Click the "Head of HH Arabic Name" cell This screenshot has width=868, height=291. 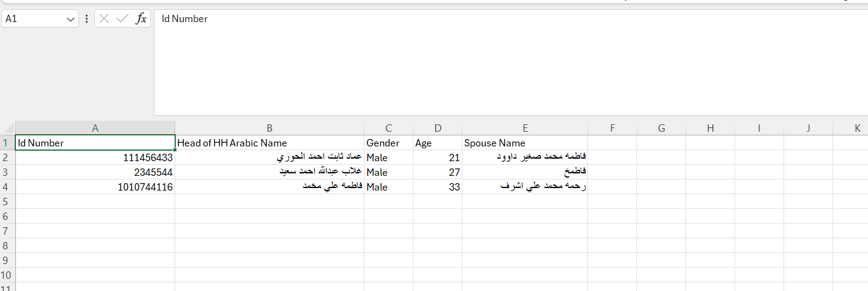tap(270, 143)
